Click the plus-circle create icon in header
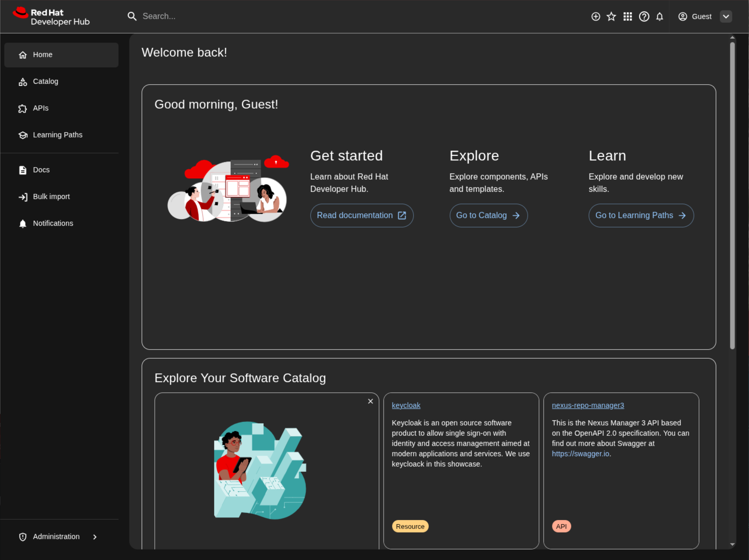 [596, 16]
